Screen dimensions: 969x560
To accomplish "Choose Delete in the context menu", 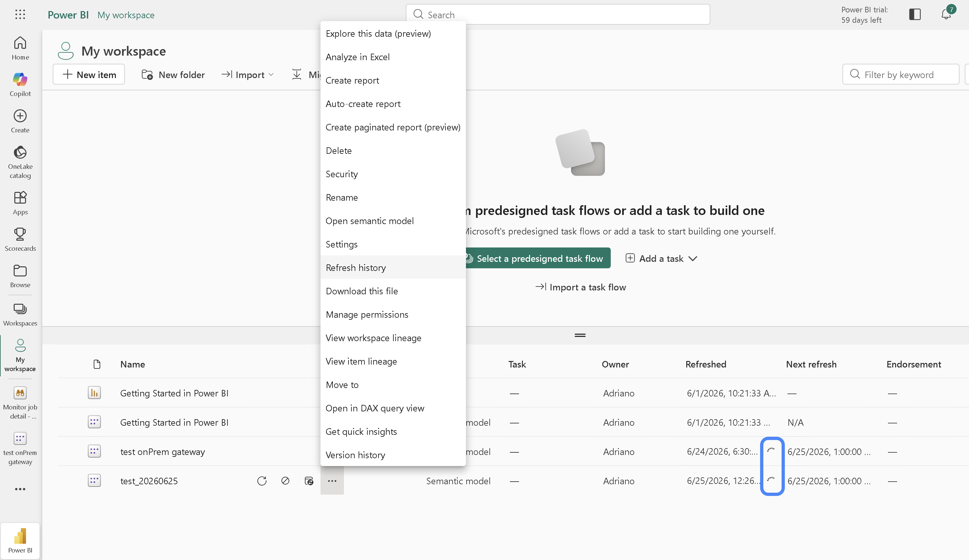I will 393,151.
